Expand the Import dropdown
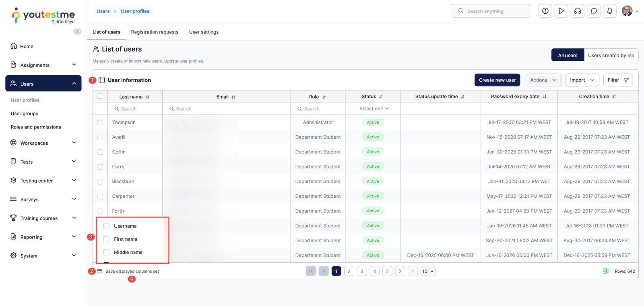This screenshot has width=644, height=305. point(582,80)
